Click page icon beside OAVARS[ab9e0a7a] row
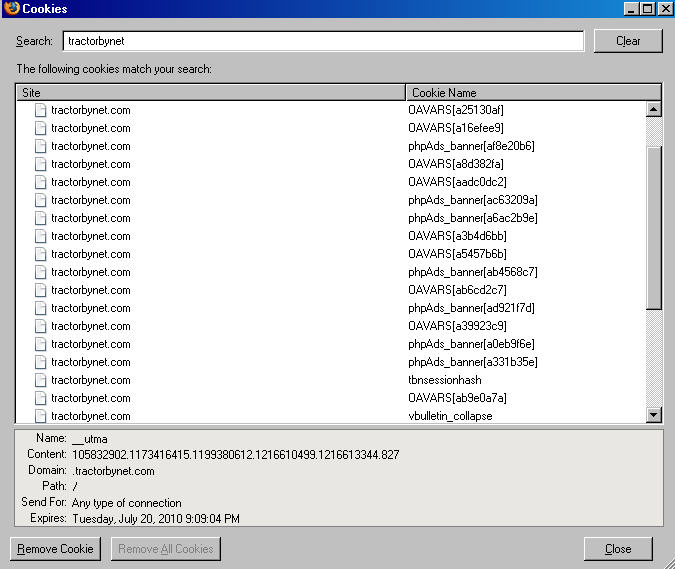Image resolution: width=675 pixels, height=569 pixels. pyautogui.click(x=40, y=398)
